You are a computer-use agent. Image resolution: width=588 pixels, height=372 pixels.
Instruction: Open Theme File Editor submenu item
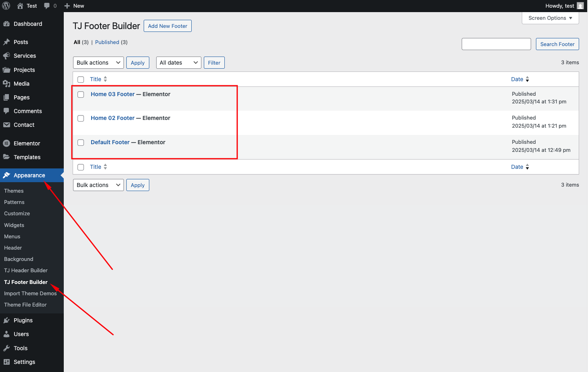coord(25,305)
